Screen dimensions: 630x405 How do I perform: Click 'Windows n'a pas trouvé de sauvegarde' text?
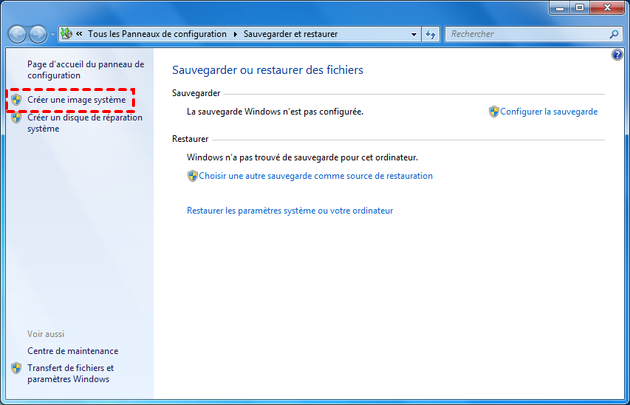pos(302,158)
